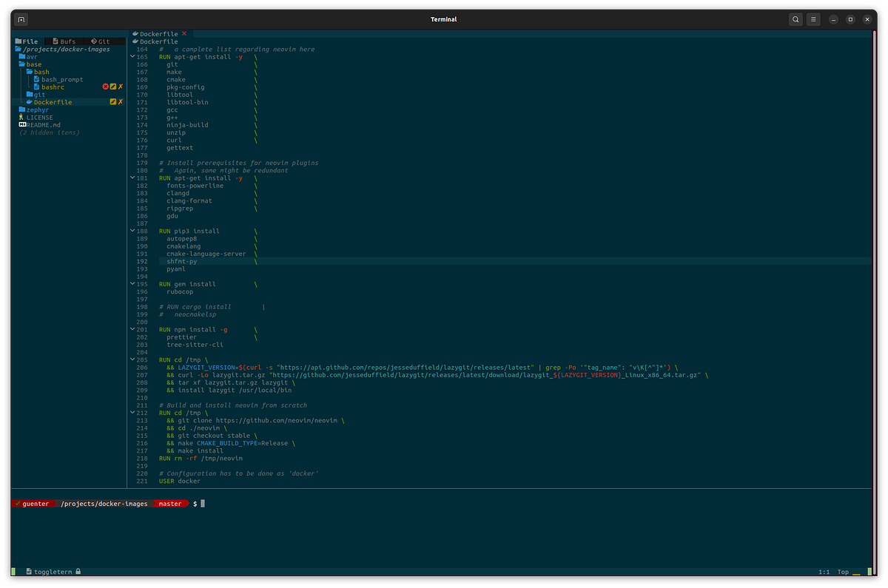The width and height of the screenshot is (888, 588).
Task: Open search from the terminal title bar
Action: [x=795, y=19]
